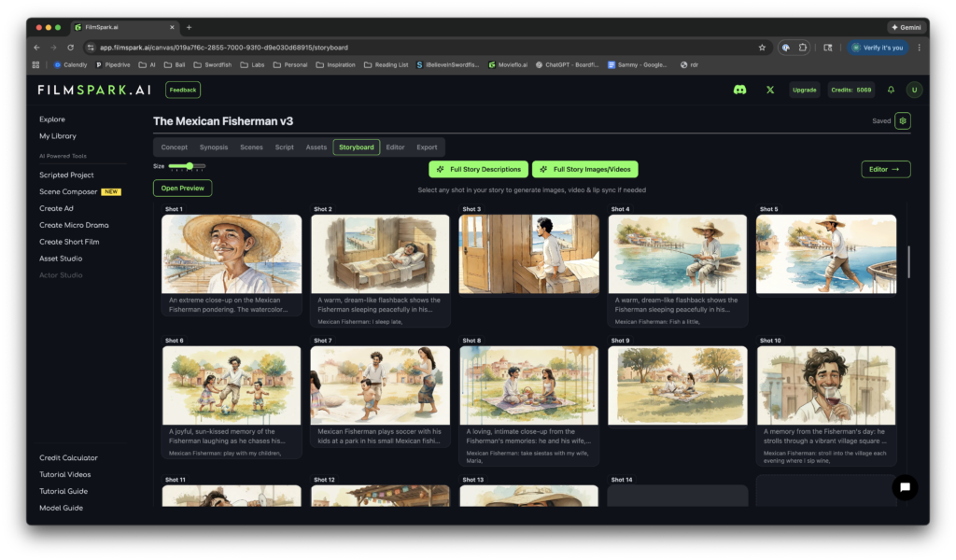
Task: Open the Concept tab
Action: [174, 147]
